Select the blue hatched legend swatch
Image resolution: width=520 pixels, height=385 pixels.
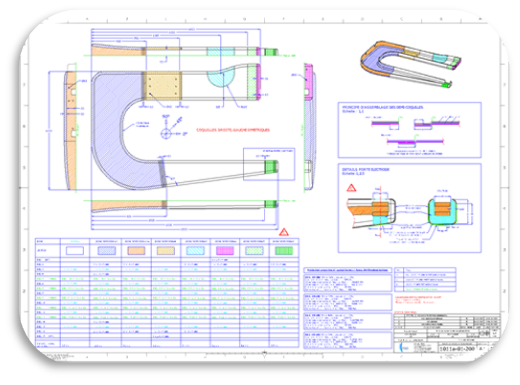point(107,250)
